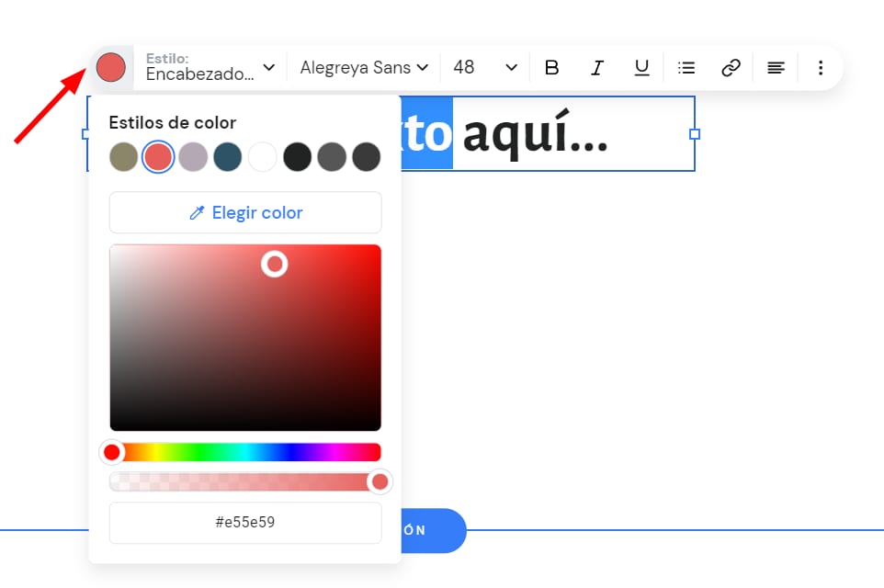This screenshot has height=588, width=884.
Task: Select the olive color style swatch
Action: tap(123, 157)
